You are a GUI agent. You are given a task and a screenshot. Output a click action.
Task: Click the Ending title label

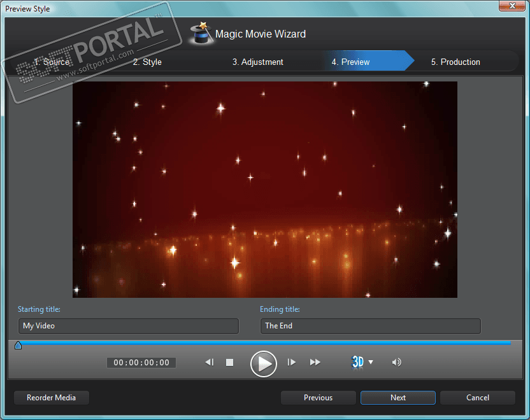(x=280, y=309)
